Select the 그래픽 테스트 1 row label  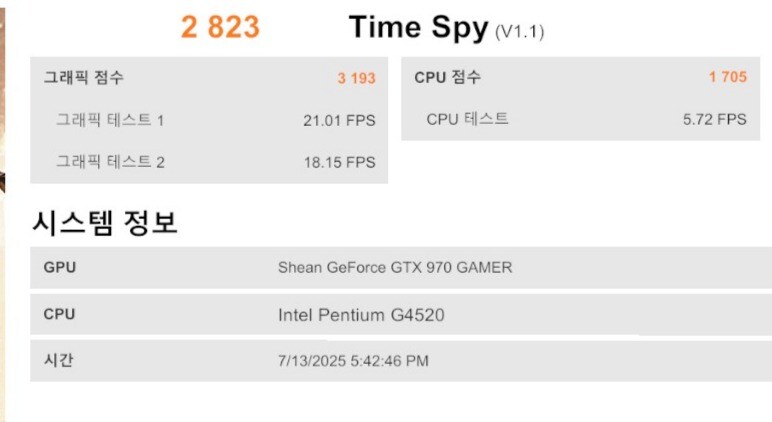click(x=110, y=120)
